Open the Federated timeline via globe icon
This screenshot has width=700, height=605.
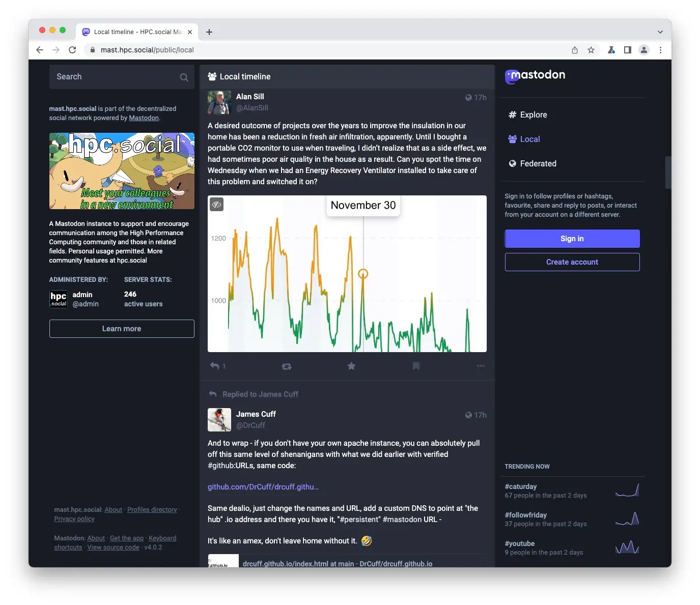(x=512, y=163)
